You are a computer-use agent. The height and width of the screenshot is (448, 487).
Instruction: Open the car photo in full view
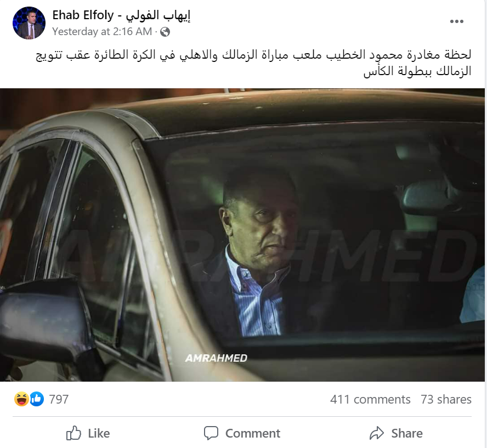click(x=242, y=235)
